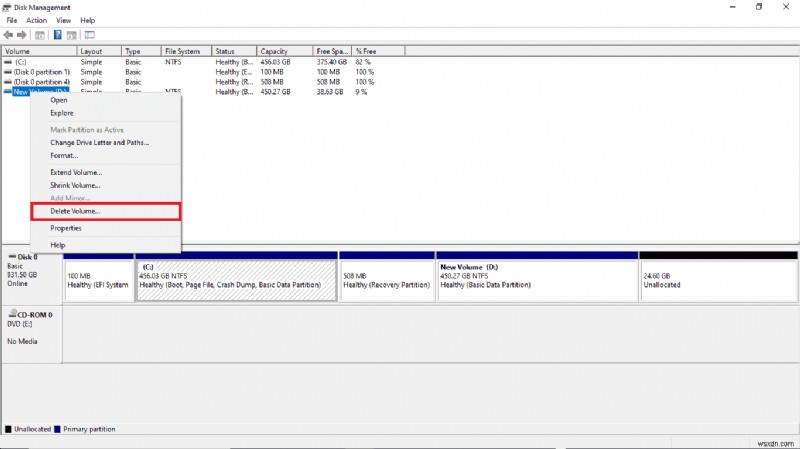The height and width of the screenshot is (449, 800).
Task: Restore down the Disk Management window
Action: (759, 7)
